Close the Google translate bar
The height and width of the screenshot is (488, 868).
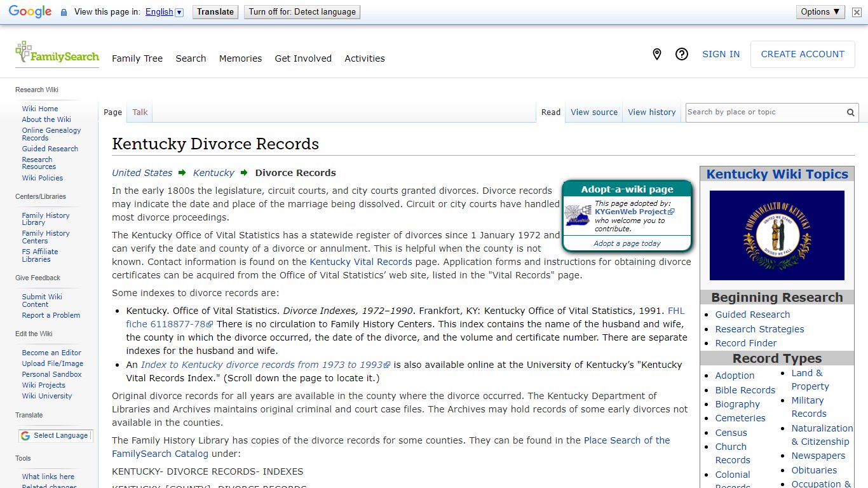pyautogui.click(x=857, y=12)
